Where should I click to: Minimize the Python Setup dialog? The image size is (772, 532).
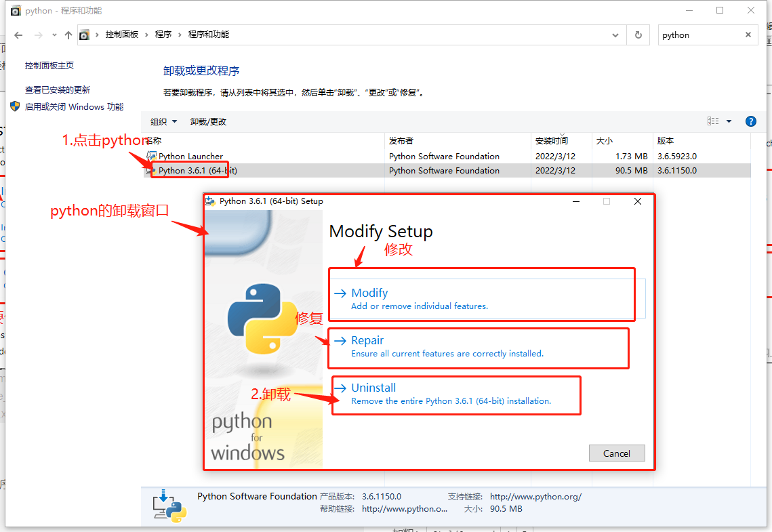pyautogui.click(x=576, y=201)
